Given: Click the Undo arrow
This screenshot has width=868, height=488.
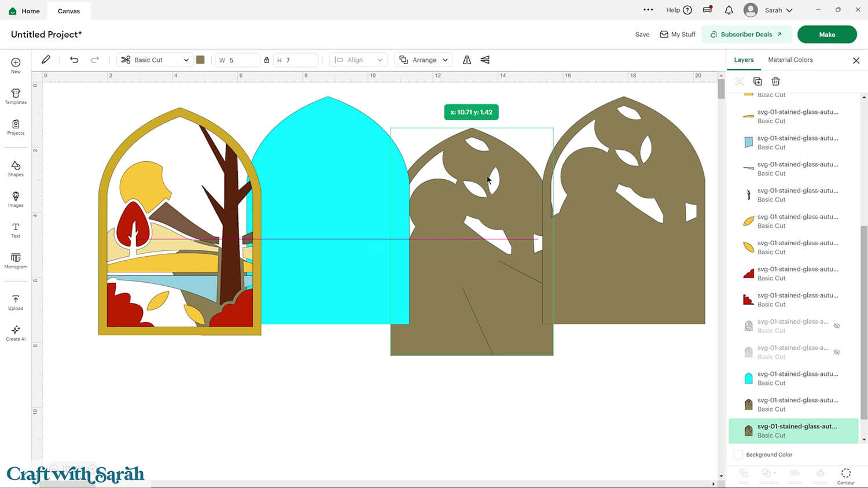Looking at the screenshot, I should [x=74, y=60].
